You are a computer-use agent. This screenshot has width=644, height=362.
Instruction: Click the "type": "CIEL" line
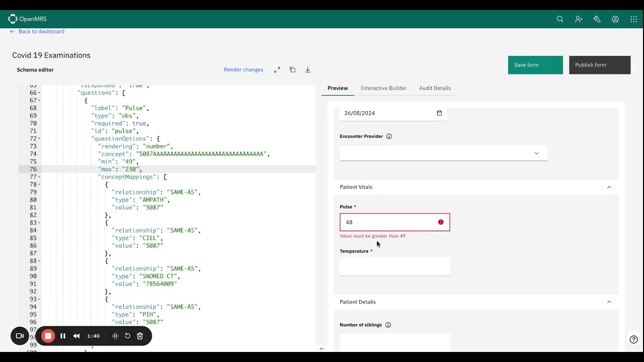[x=137, y=238]
